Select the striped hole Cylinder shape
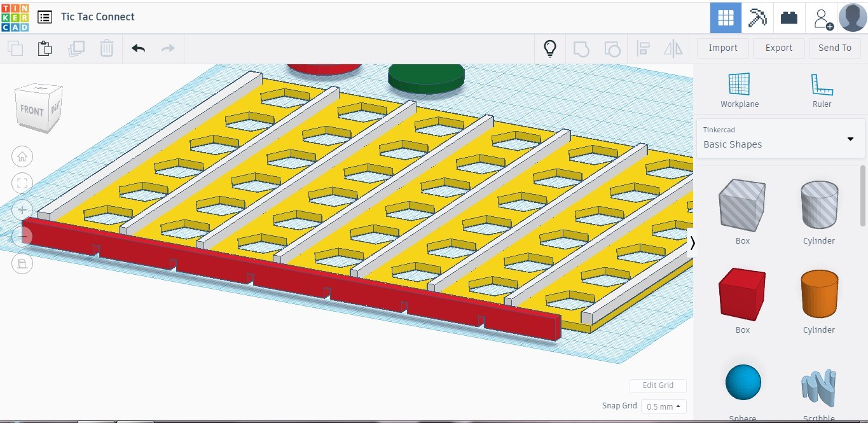The image size is (868, 423). (x=819, y=205)
